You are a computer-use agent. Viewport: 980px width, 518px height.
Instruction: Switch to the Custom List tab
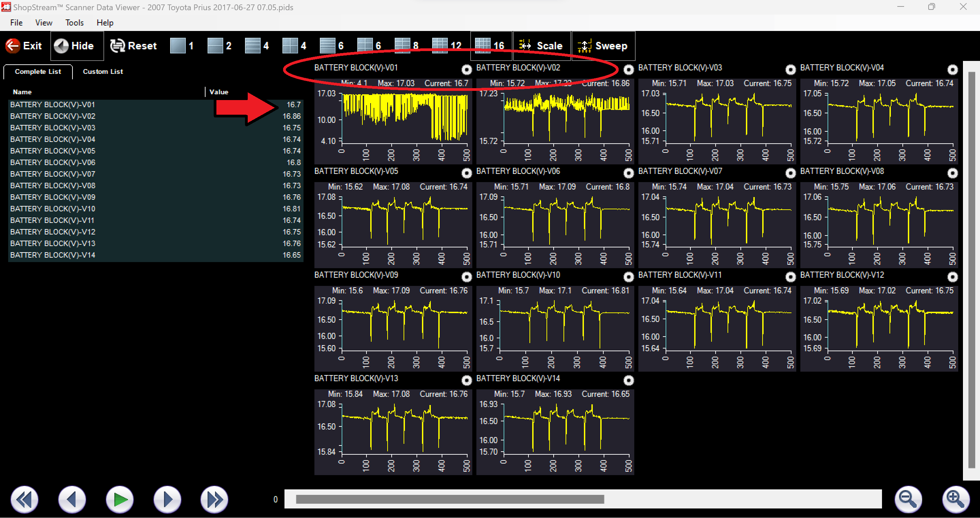click(102, 71)
